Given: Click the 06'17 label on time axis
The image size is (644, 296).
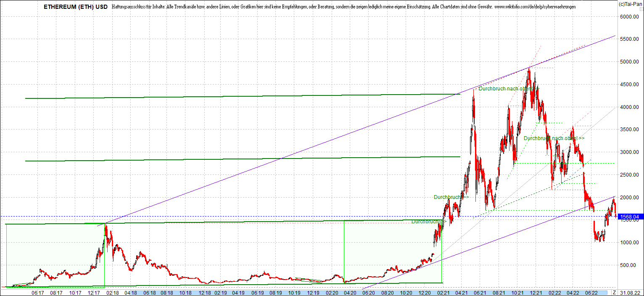Looking at the screenshot, I should pyautogui.click(x=38, y=293).
